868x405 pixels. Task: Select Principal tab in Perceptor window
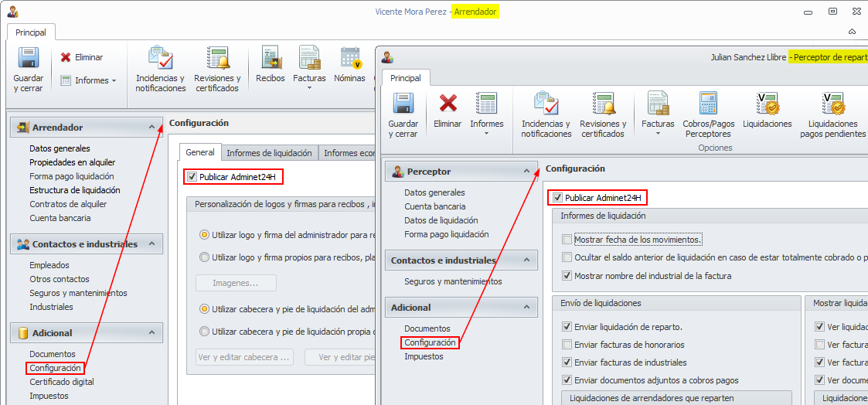coord(406,78)
